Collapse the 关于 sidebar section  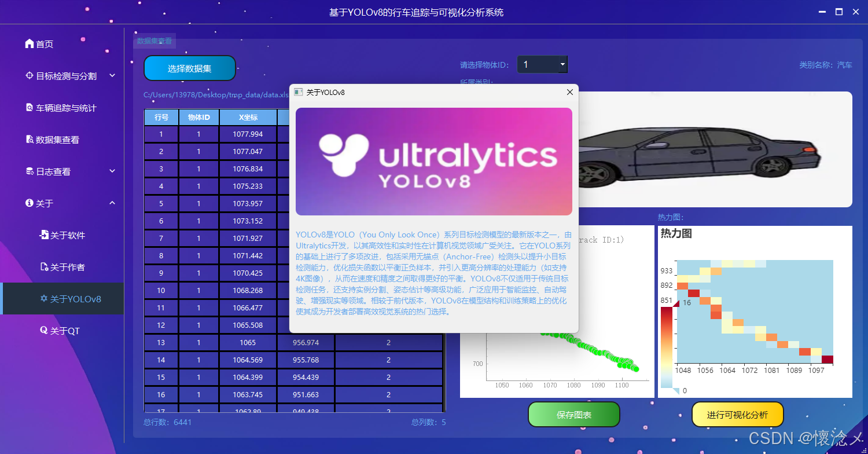click(x=113, y=203)
